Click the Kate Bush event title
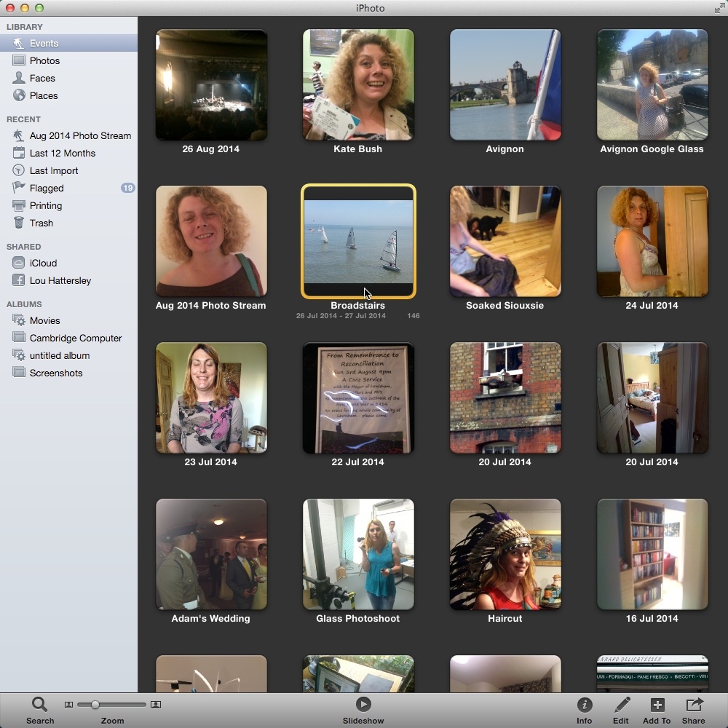Viewport: 728px width, 728px height. coord(357,149)
